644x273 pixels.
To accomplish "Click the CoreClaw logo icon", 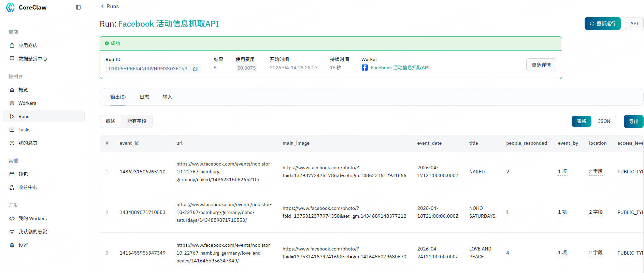I will (x=10, y=8).
